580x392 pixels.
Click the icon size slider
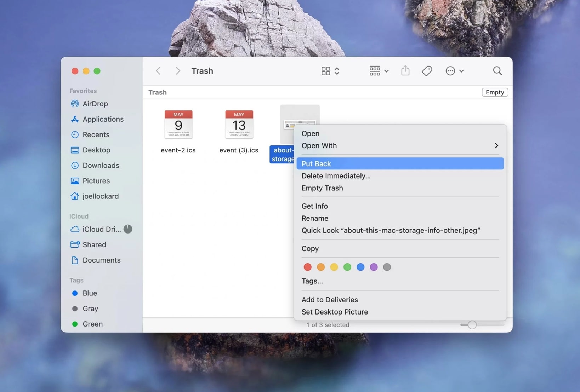click(x=482, y=325)
